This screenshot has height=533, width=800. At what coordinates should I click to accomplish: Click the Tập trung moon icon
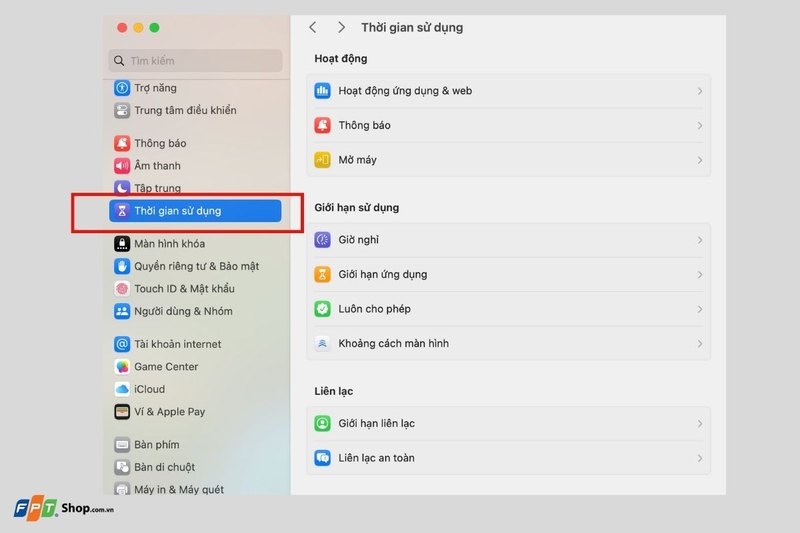click(122, 188)
